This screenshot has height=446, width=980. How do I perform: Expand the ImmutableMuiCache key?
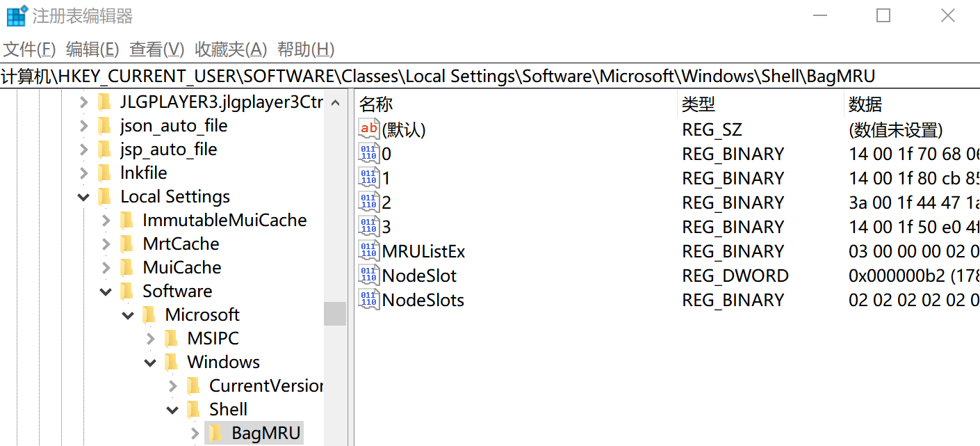coord(106,221)
